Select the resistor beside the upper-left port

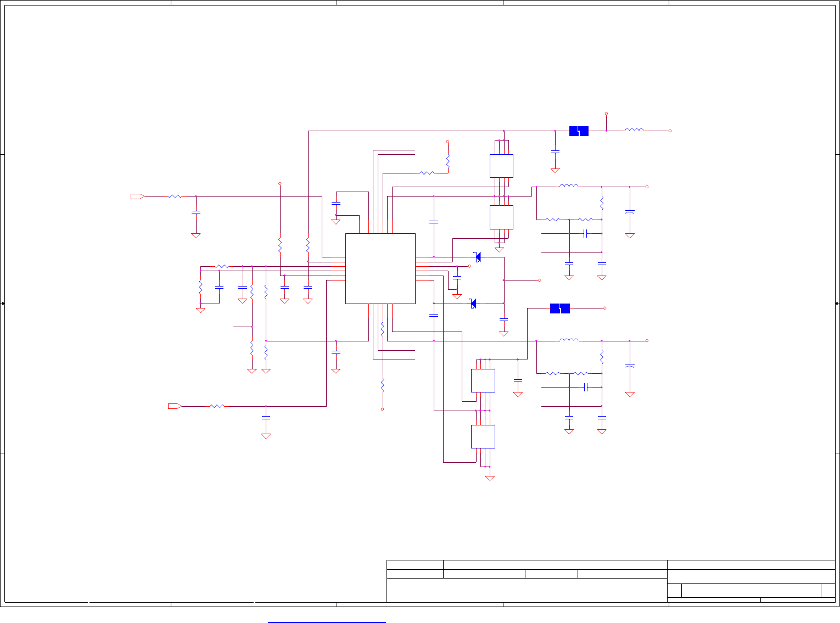click(175, 196)
